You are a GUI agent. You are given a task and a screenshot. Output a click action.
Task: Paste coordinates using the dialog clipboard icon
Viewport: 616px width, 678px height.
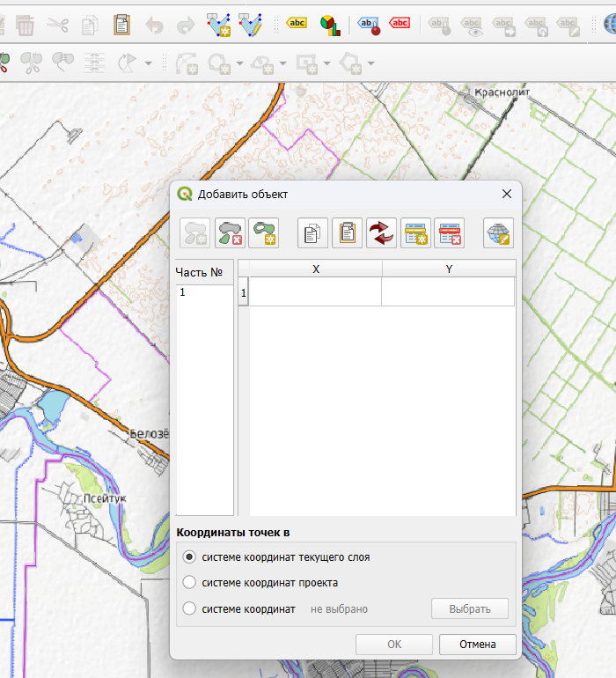[347, 232]
